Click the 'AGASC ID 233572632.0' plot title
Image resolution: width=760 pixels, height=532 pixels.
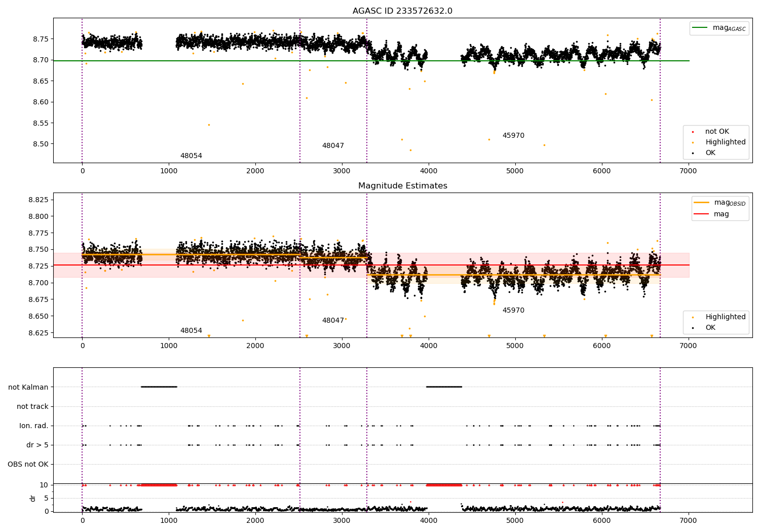pos(403,11)
